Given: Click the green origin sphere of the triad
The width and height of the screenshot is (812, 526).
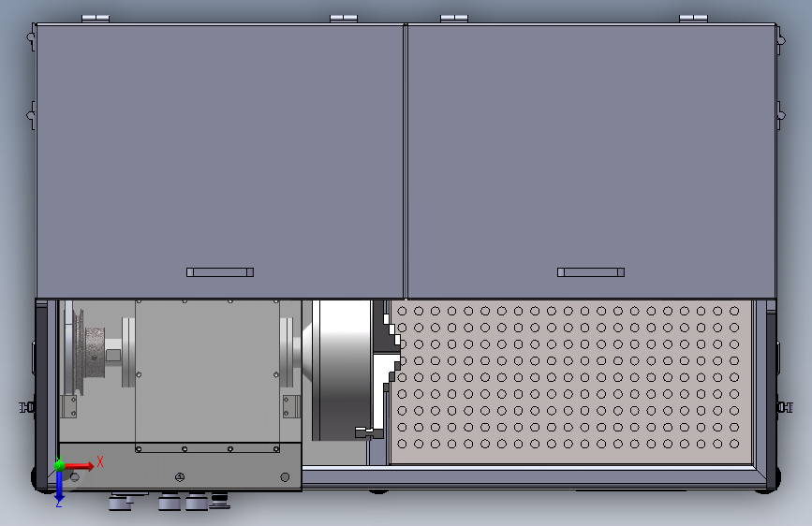Looking at the screenshot, I should (59, 466).
